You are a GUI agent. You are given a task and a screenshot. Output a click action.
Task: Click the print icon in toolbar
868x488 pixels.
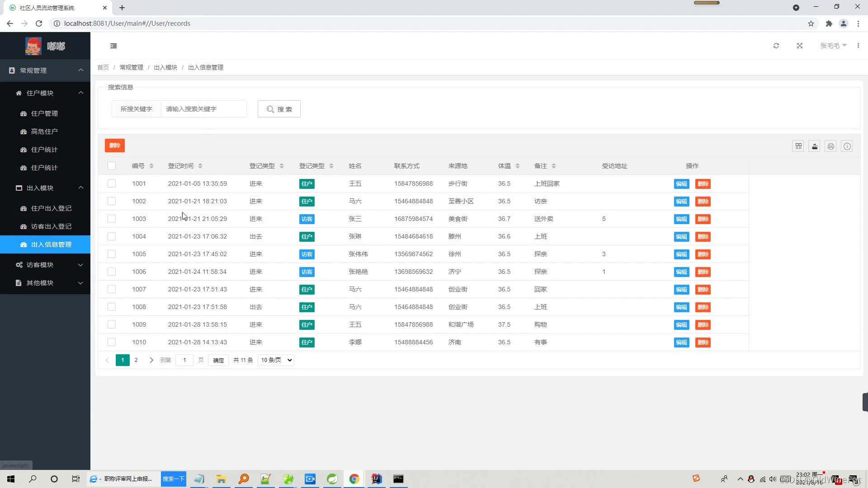830,146
